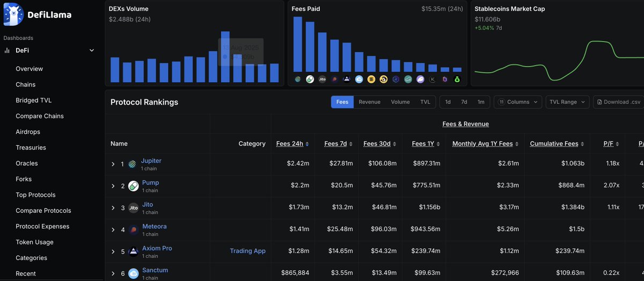Open the Trading App category link
The image size is (644, 281).
[x=248, y=251]
